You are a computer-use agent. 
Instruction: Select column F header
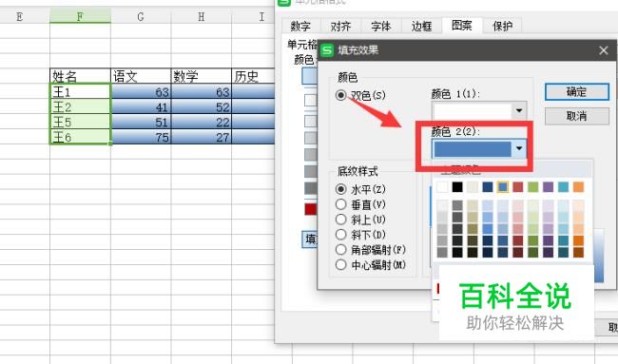(x=80, y=16)
